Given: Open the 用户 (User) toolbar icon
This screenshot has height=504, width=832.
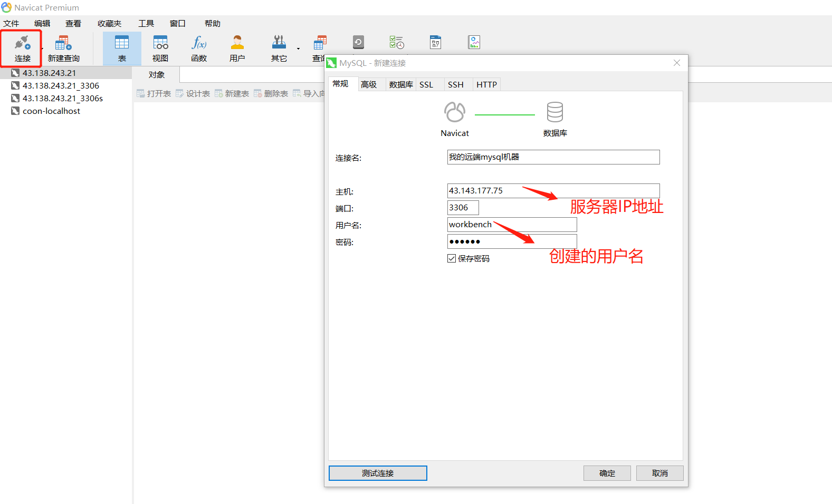Looking at the screenshot, I should (x=237, y=43).
